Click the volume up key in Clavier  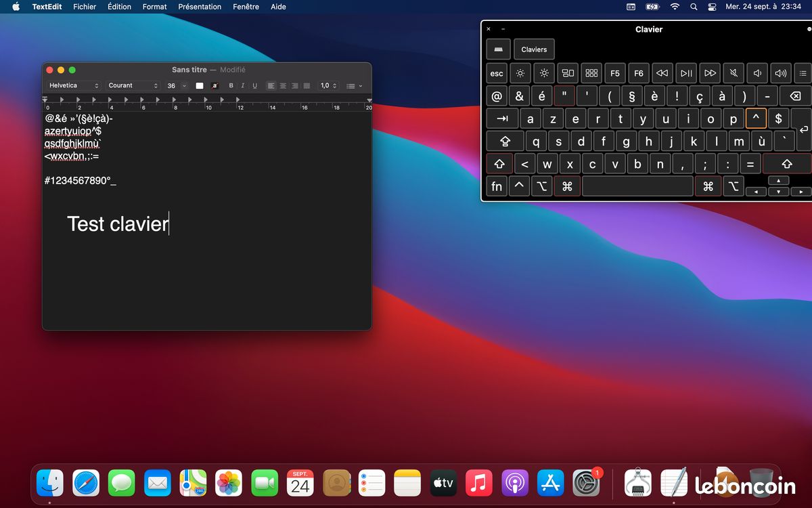[x=781, y=73]
